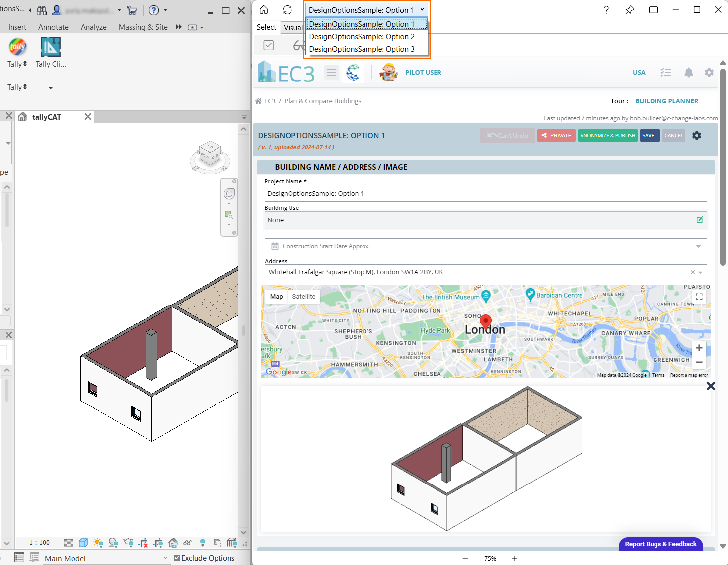Switch to the Analyze ribbon tab
Image resolution: width=728 pixels, height=565 pixels.
coord(94,27)
